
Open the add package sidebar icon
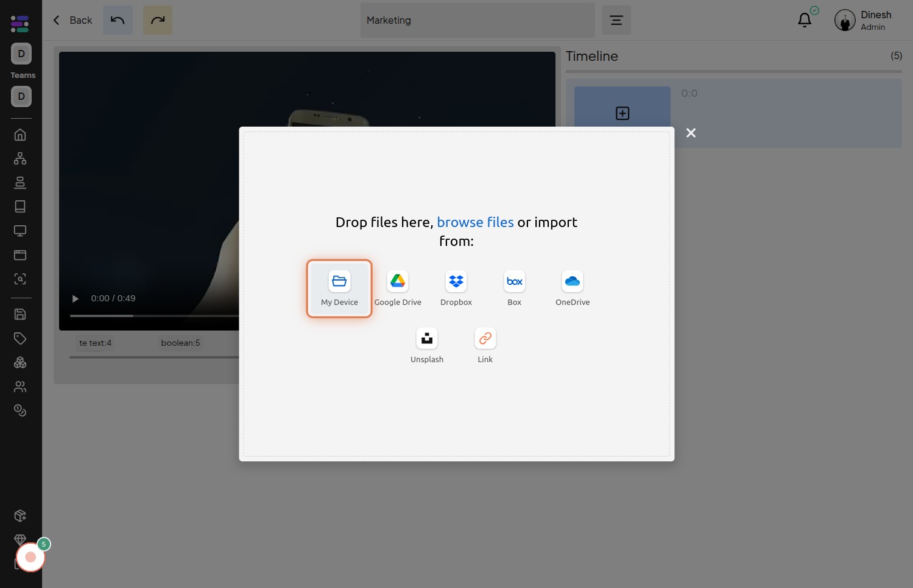point(20,516)
